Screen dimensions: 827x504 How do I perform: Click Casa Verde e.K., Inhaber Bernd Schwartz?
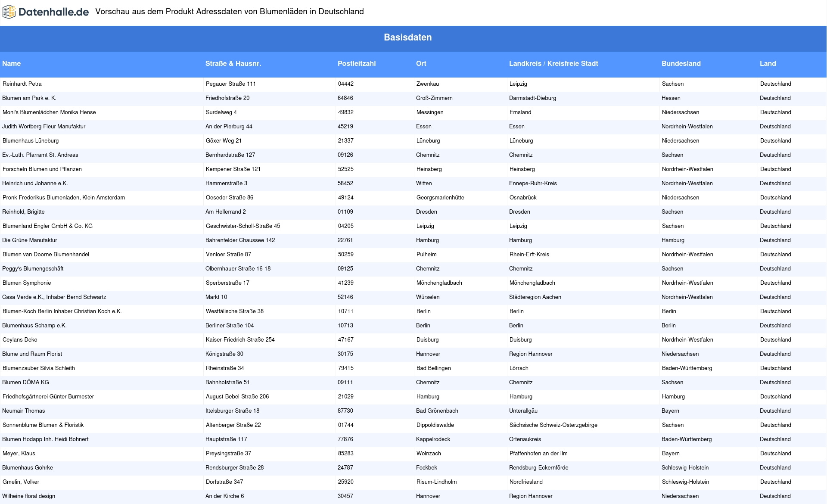coord(54,297)
